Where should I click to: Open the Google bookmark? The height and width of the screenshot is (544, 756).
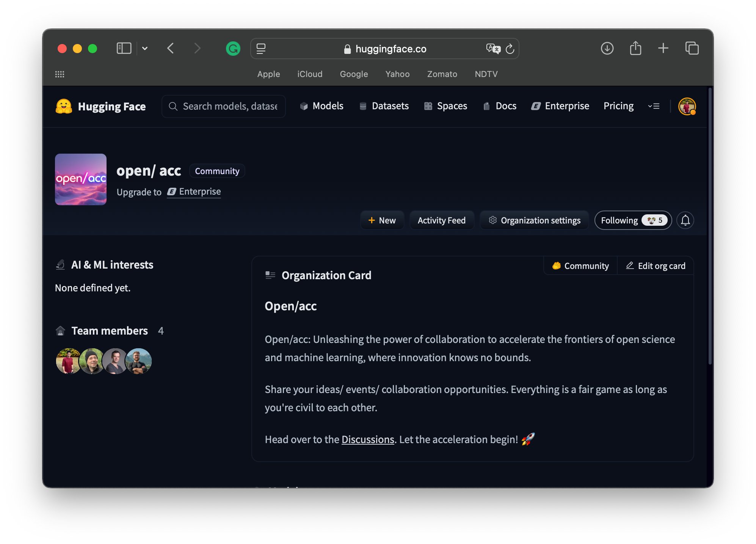pyautogui.click(x=354, y=74)
